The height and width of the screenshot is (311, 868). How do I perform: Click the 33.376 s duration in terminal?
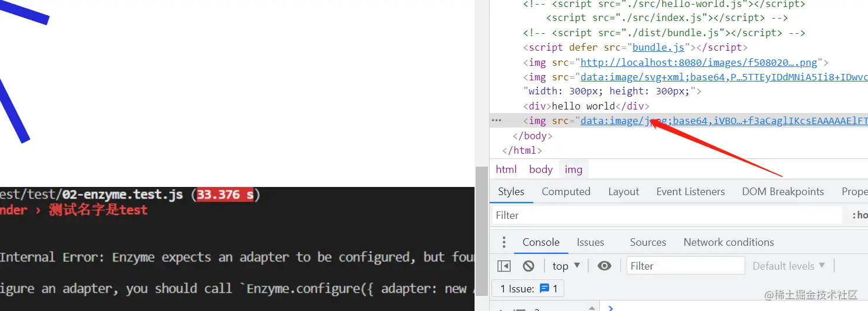225,195
